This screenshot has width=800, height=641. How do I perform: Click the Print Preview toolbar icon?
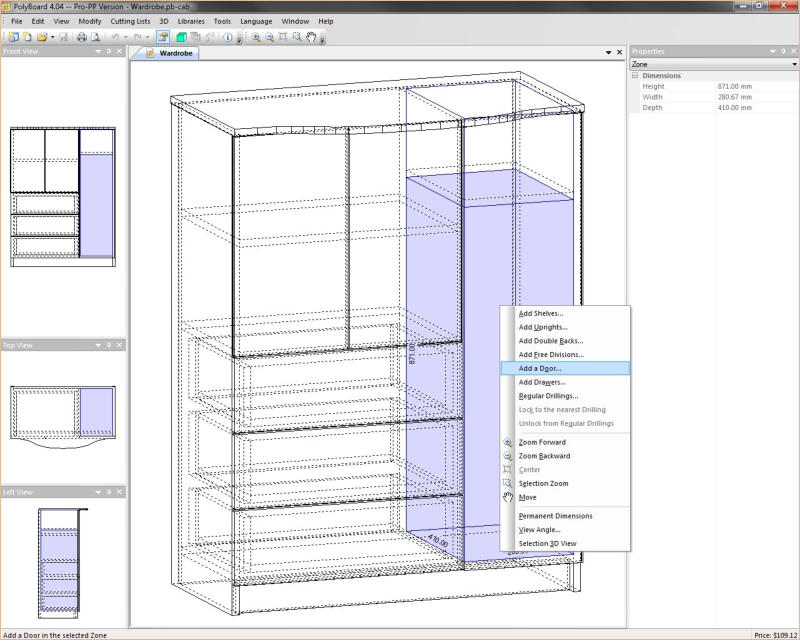point(96,37)
